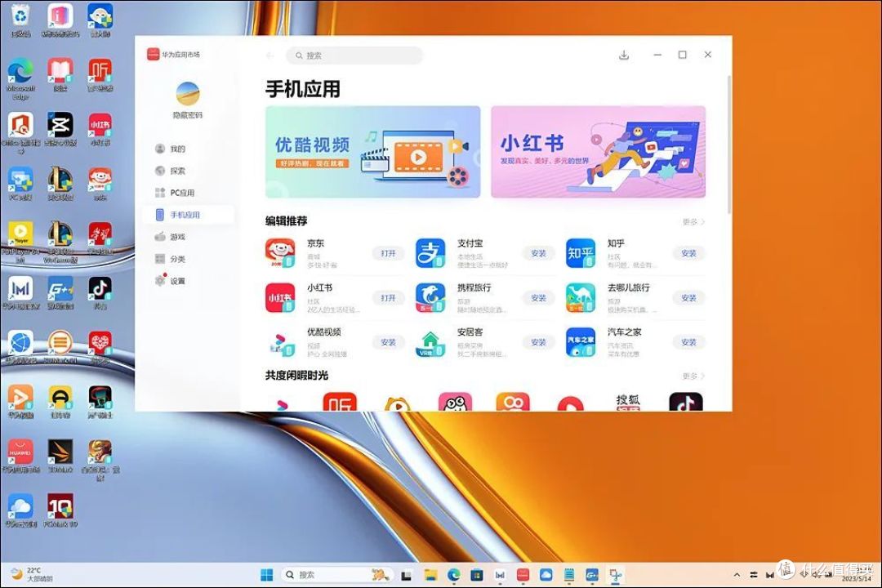This screenshot has width=882, height=588.
Task: Install 去哪儿旅行
Action: click(x=688, y=297)
